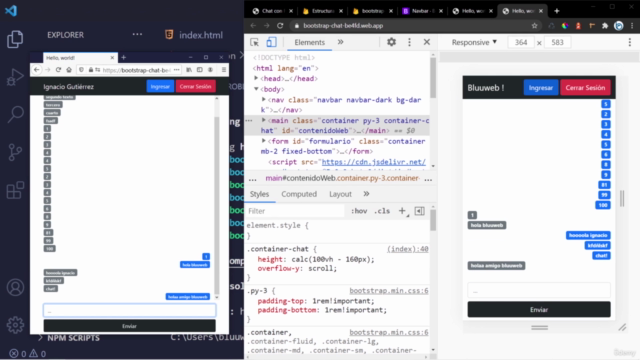
Task: Switch to the Styles tab
Action: click(x=259, y=194)
